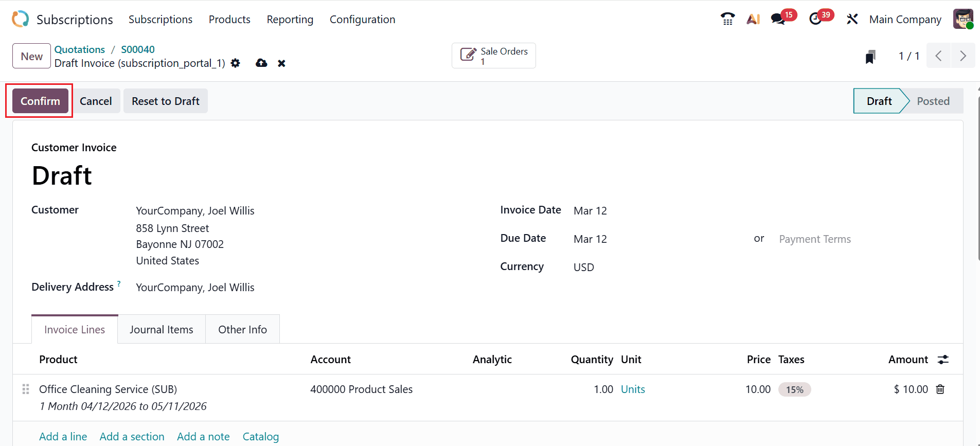Click the gear actions icon
The height and width of the screenshot is (446, 980).
point(235,63)
